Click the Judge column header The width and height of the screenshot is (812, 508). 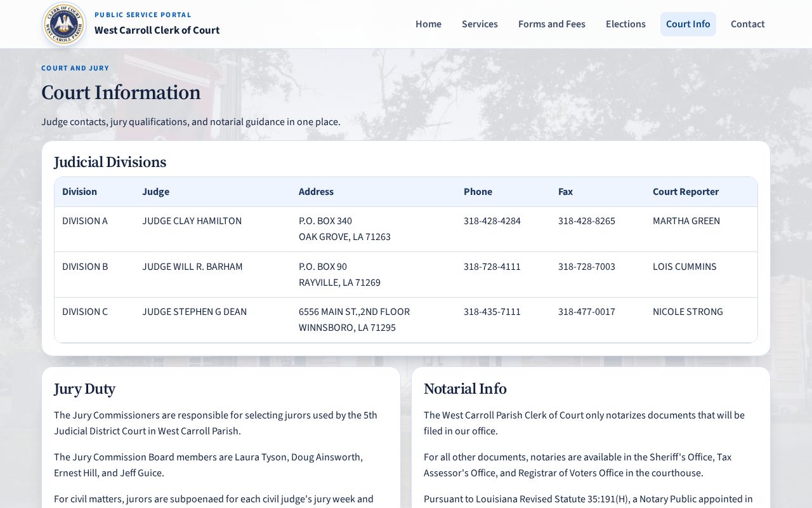click(155, 192)
